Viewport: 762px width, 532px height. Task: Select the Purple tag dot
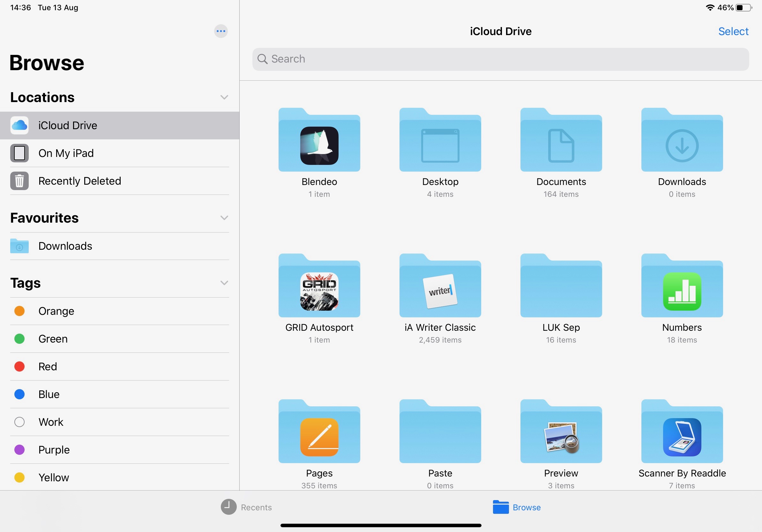click(19, 450)
